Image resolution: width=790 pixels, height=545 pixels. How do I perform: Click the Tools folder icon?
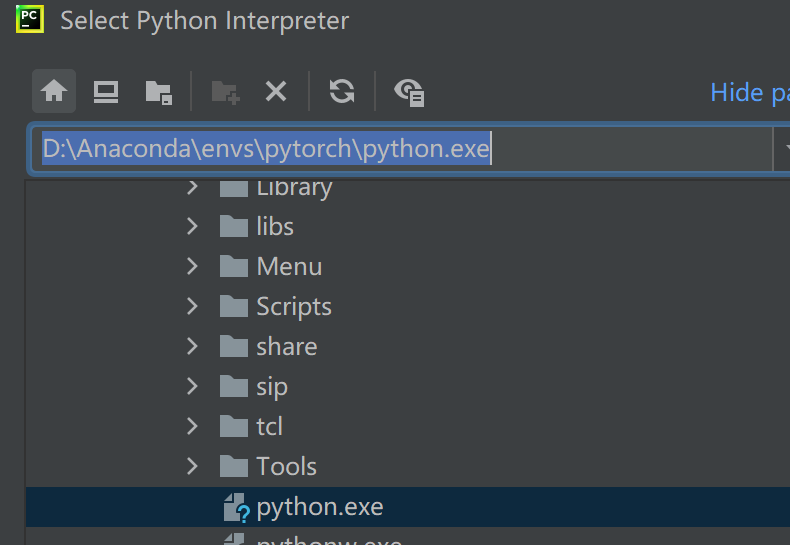pos(234,466)
